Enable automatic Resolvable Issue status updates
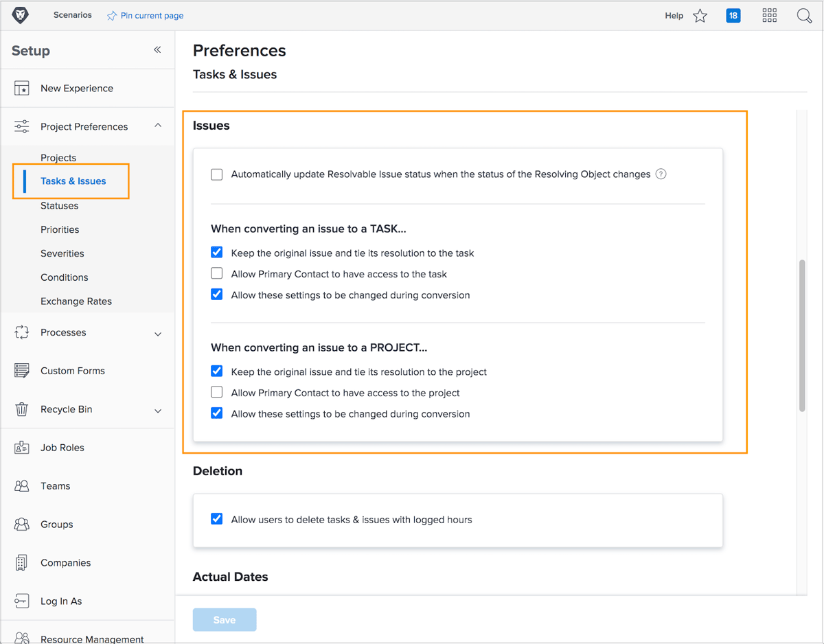Viewport: 824px width, 644px height. pyautogui.click(x=216, y=174)
